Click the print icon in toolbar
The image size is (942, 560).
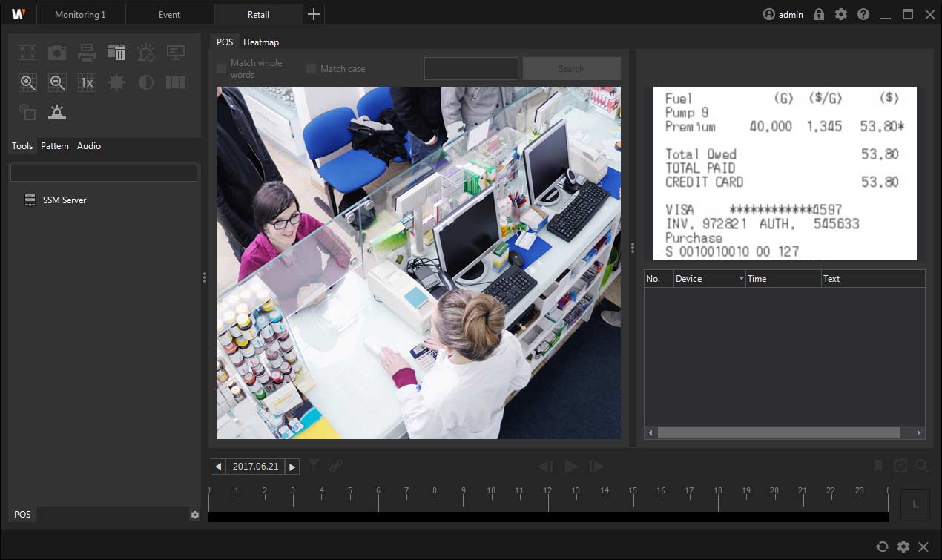pyautogui.click(x=87, y=53)
